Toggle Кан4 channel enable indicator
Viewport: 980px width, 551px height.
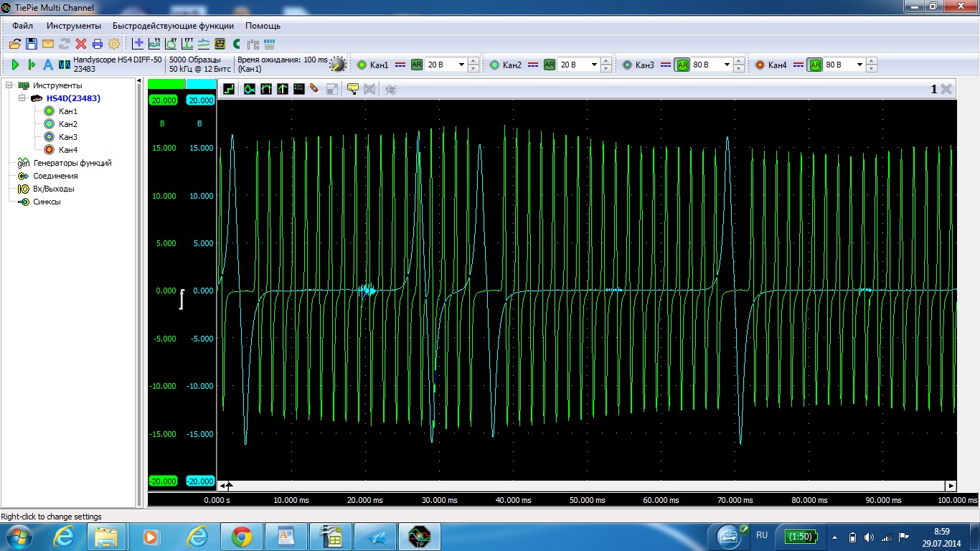[760, 65]
